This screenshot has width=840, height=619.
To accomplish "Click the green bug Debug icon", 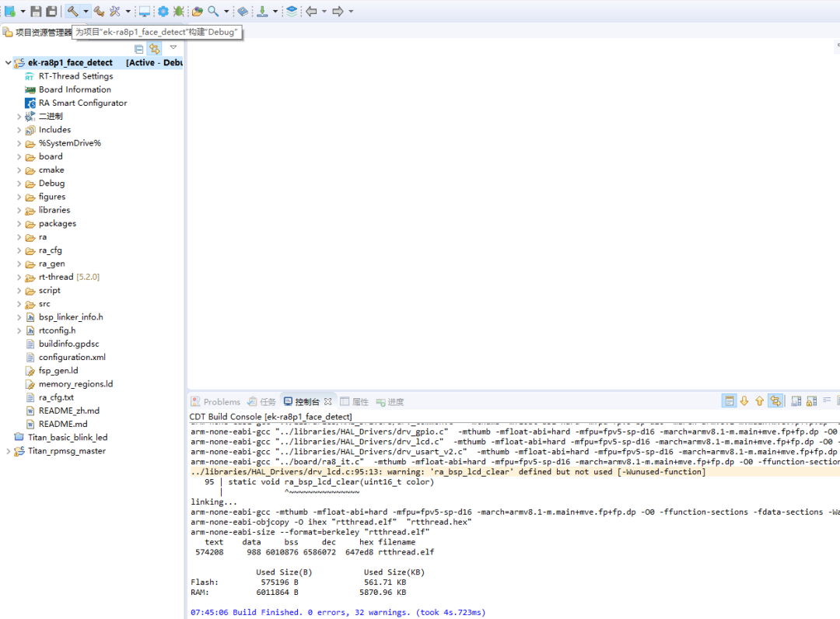I will 178,11.
